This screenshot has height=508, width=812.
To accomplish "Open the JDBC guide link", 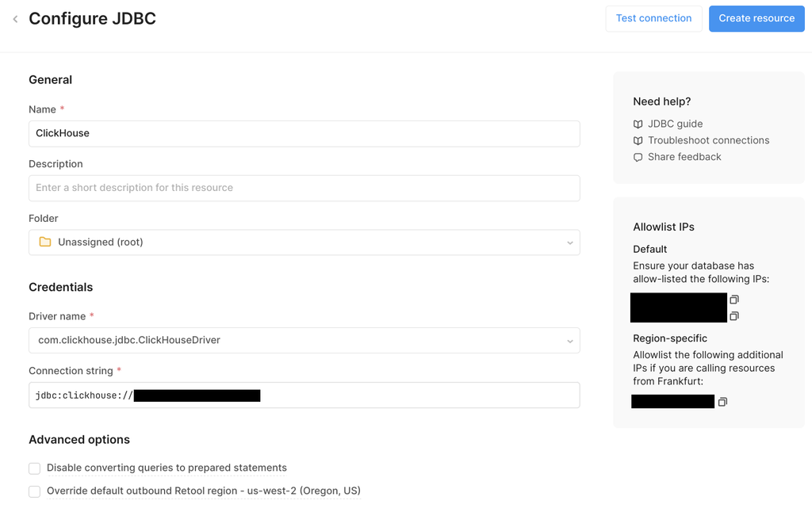I will click(675, 124).
